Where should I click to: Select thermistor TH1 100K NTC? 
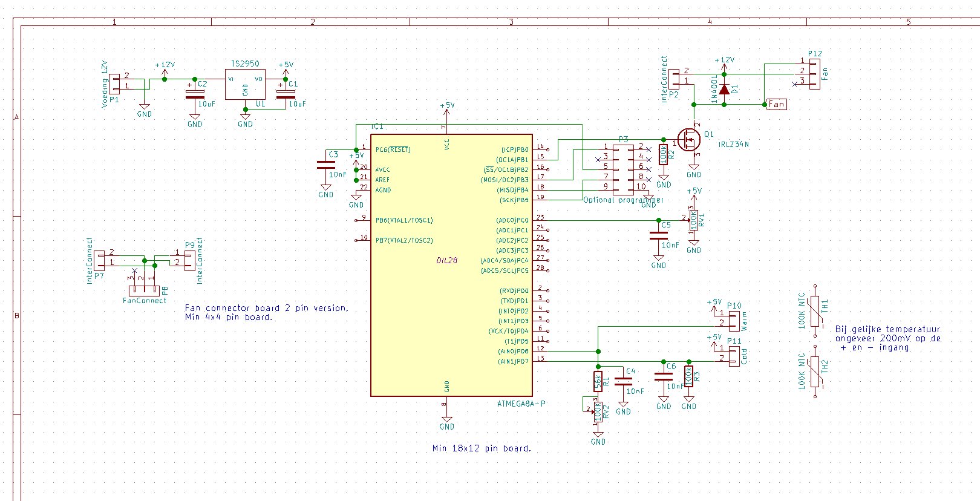(x=815, y=310)
